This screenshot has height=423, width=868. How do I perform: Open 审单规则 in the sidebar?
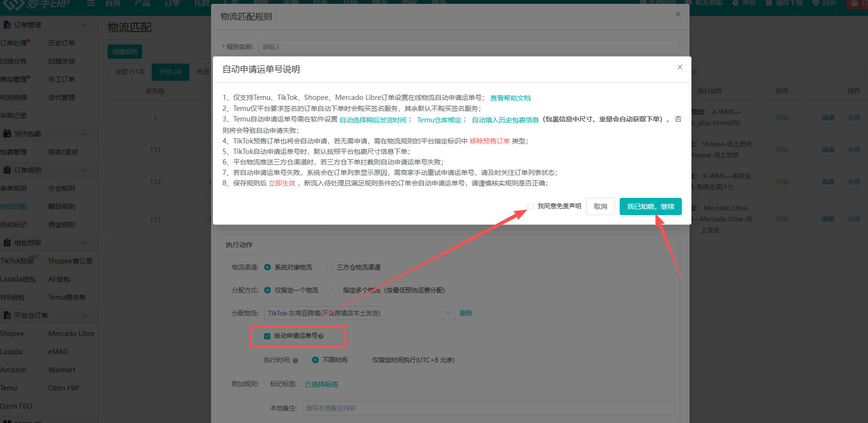pyautogui.click(x=14, y=188)
